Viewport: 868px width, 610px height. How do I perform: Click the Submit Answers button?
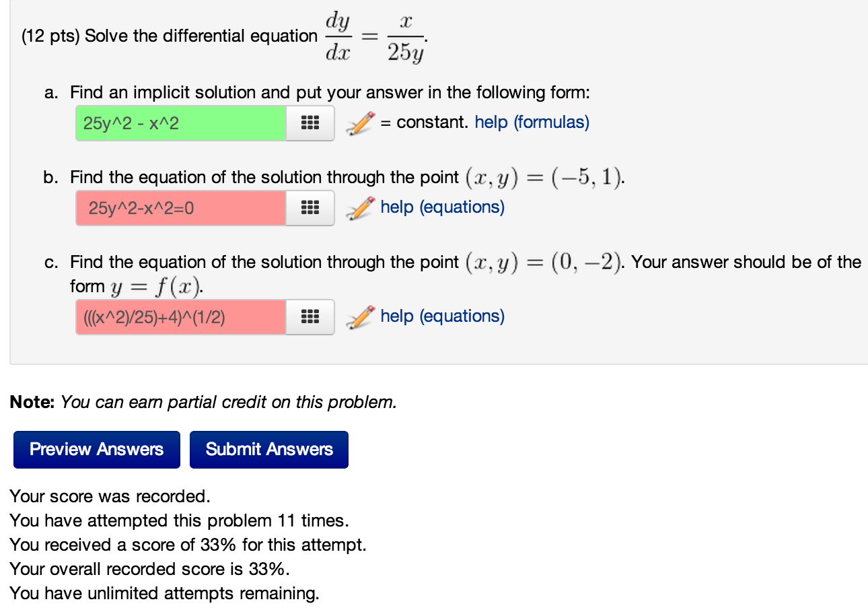click(x=269, y=449)
